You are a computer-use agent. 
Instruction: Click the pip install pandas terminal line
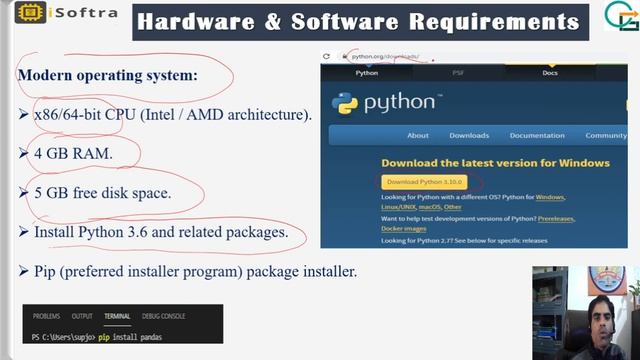tap(97, 337)
